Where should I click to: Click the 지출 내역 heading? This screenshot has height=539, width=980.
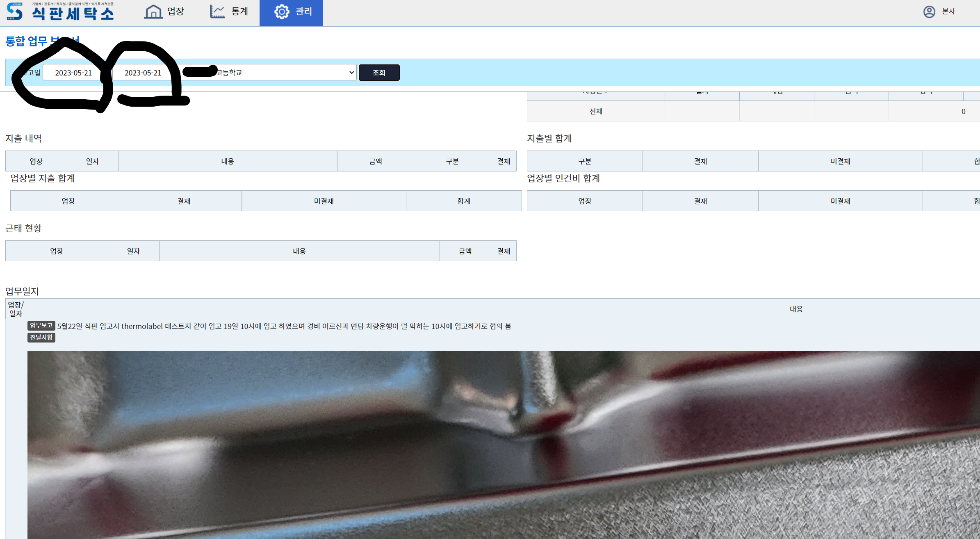coord(23,139)
